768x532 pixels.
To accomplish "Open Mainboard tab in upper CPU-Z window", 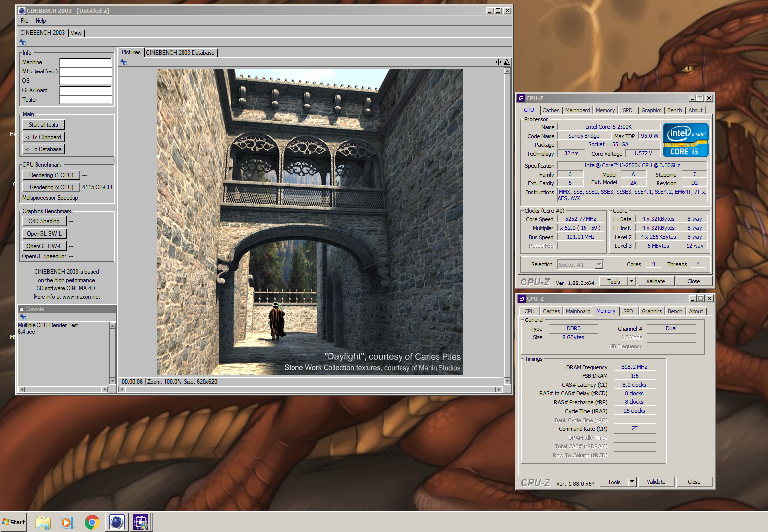I will (578, 110).
